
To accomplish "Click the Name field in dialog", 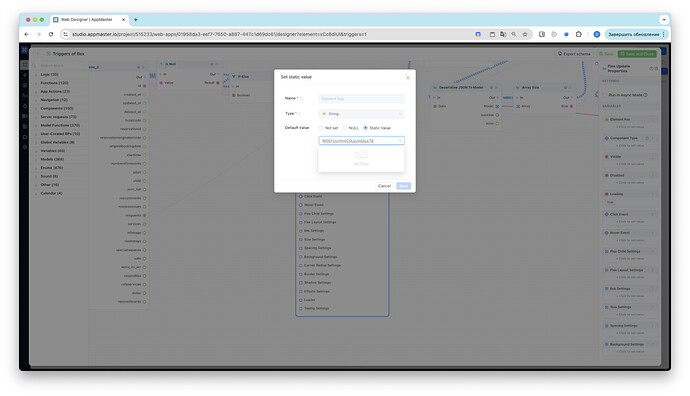I will [361, 99].
